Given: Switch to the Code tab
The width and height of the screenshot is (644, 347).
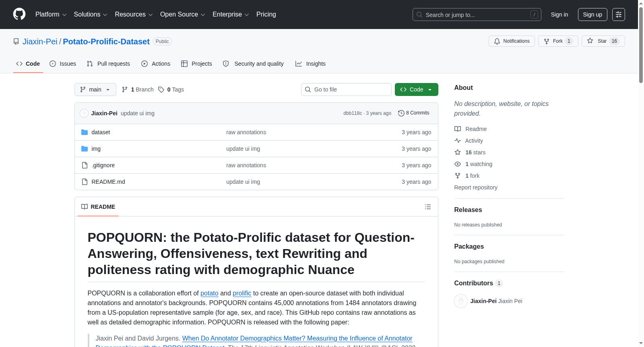Looking at the screenshot, I should click(28, 64).
